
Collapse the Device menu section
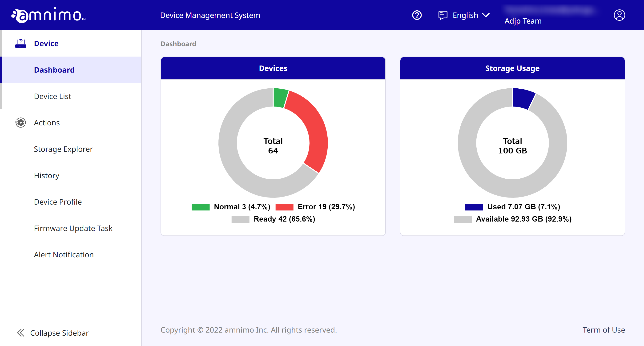click(x=46, y=44)
